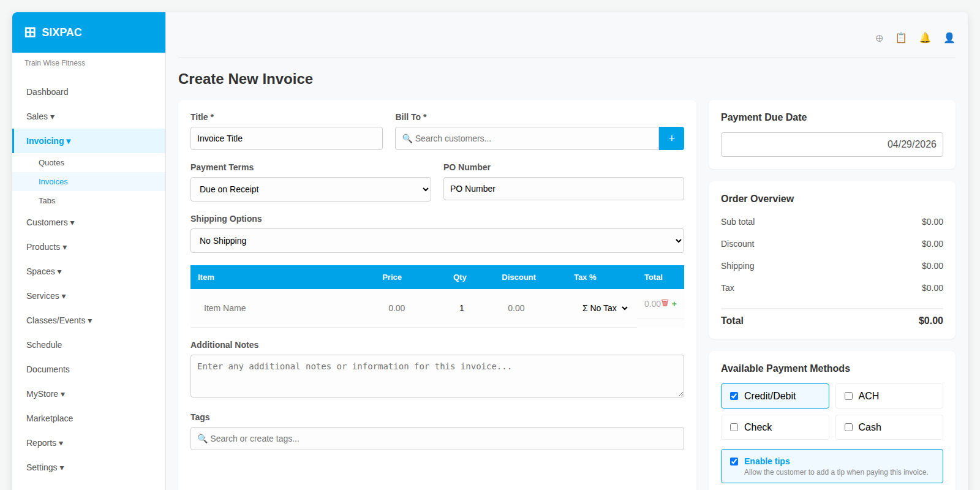Add a line item with green plus

[x=674, y=304]
